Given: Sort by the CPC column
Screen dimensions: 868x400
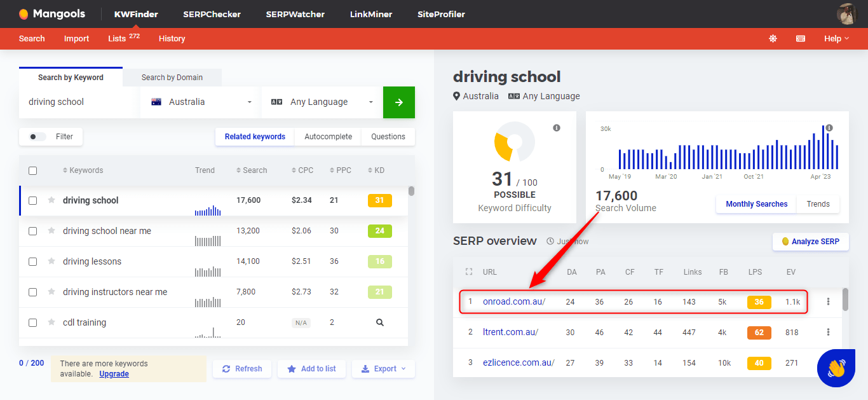Looking at the screenshot, I should pyautogui.click(x=302, y=170).
